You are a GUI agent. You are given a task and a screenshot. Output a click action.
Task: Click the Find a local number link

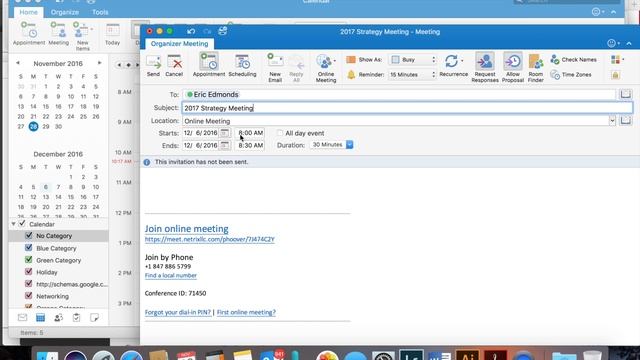(x=171, y=276)
